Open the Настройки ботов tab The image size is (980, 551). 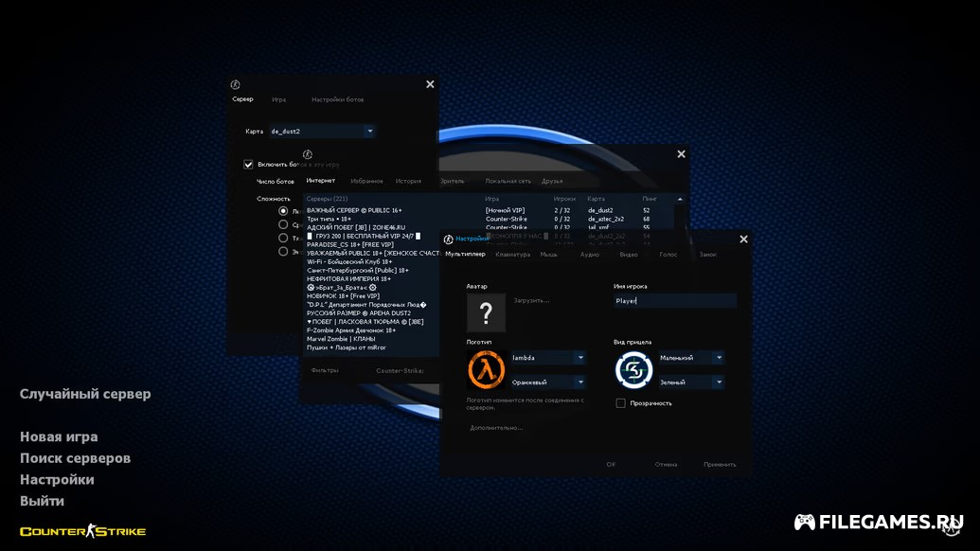pyautogui.click(x=337, y=100)
